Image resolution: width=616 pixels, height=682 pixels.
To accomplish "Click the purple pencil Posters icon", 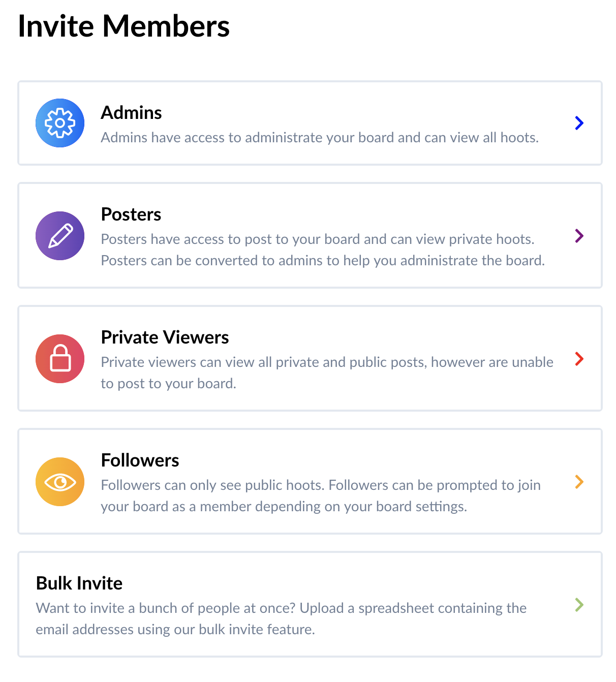I will [60, 236].
